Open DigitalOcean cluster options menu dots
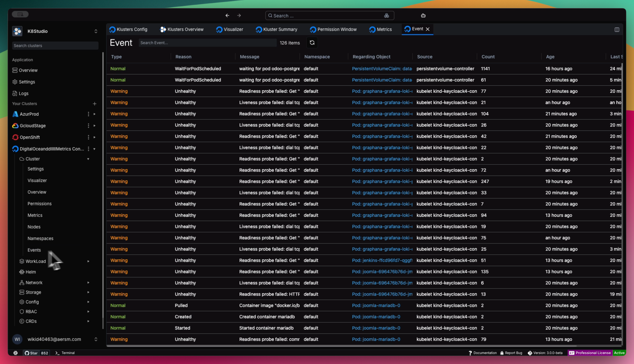 pos(88,149)
